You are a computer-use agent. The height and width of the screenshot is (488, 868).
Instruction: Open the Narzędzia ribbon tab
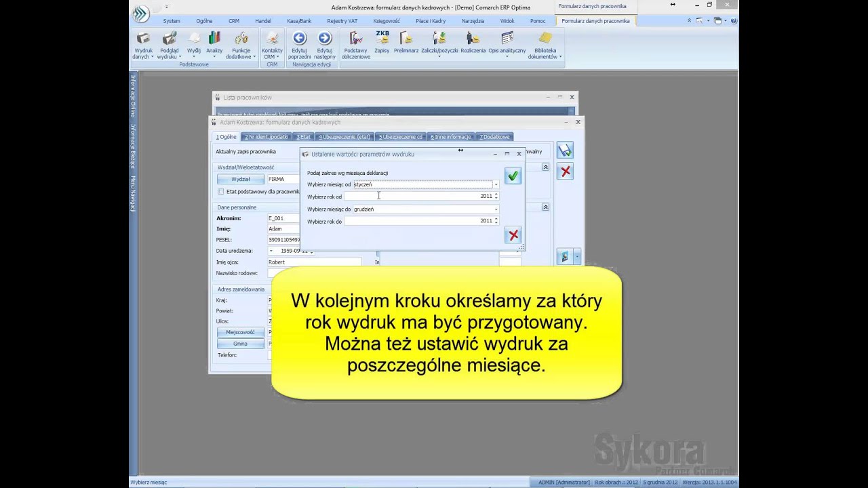click(x=473, y=21)
